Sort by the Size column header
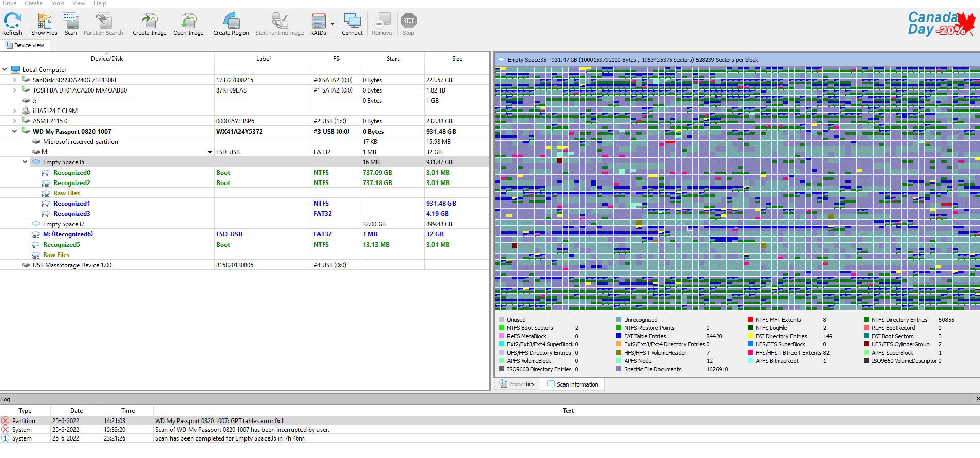980x458 pixels. point(457,59)
